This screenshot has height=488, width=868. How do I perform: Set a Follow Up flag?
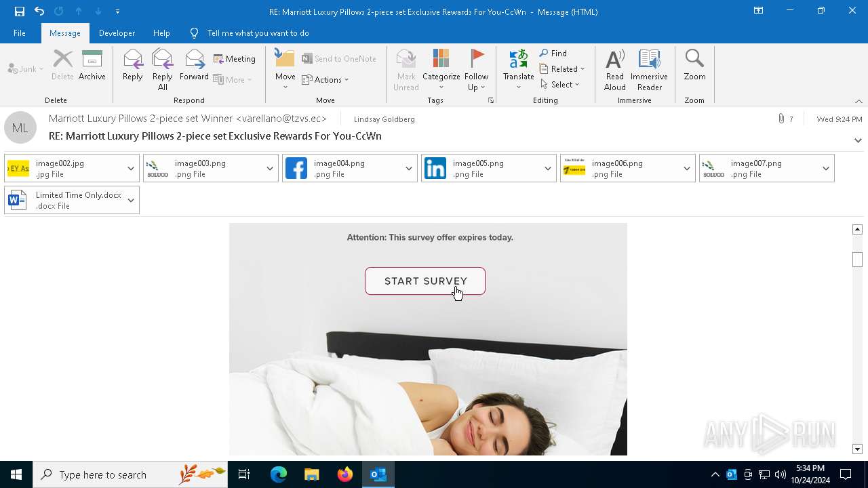(x=477, y=69)
